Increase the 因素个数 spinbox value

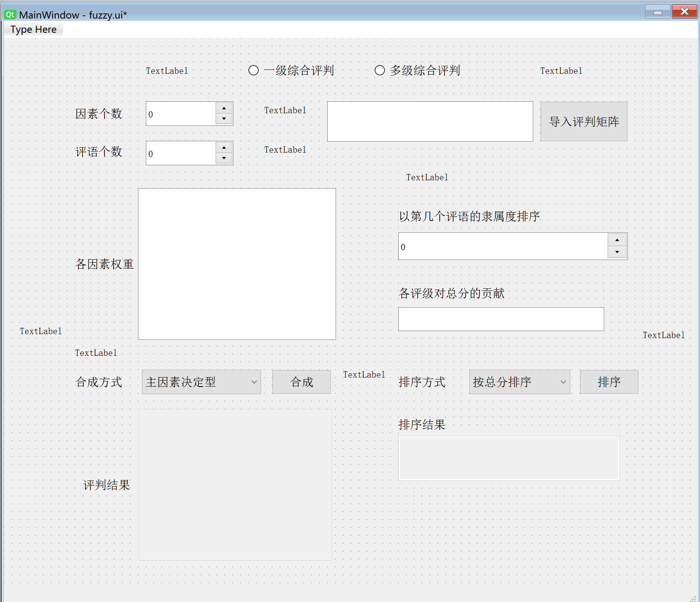pos(224,108)
